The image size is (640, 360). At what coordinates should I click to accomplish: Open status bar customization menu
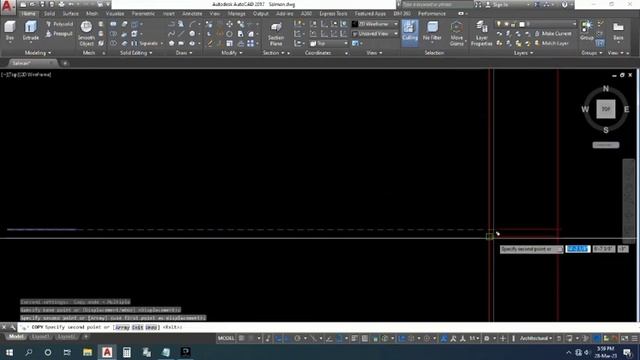pos(634,338)
